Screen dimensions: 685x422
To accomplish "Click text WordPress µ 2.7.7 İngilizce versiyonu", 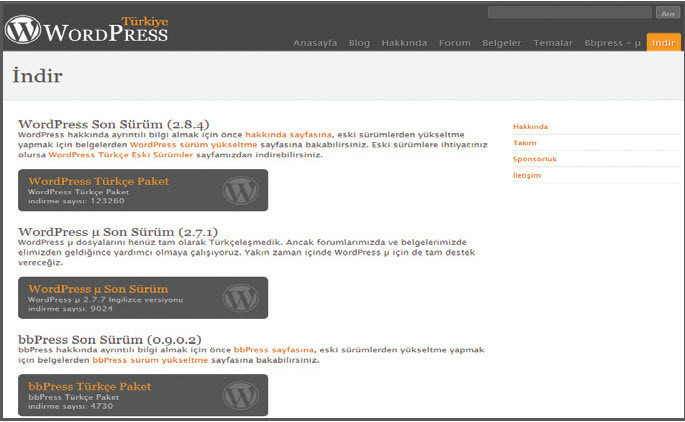I will coord(105,300).
